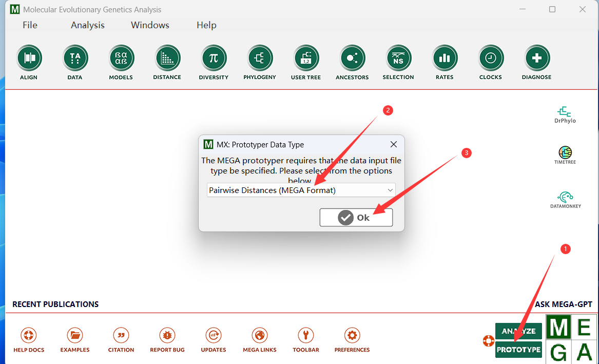Click the Ask MEGA-GPT link

click(x=563, y=304)
